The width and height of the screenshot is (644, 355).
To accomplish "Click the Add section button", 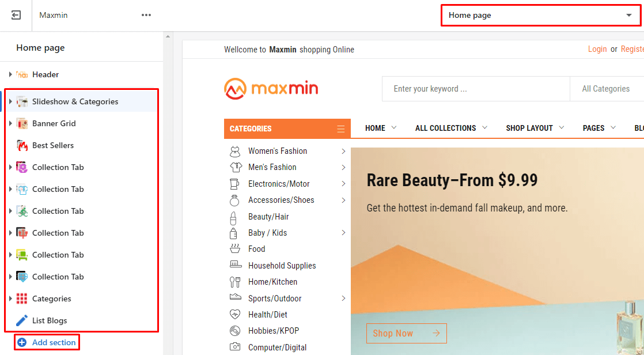I will pos(47,342).
